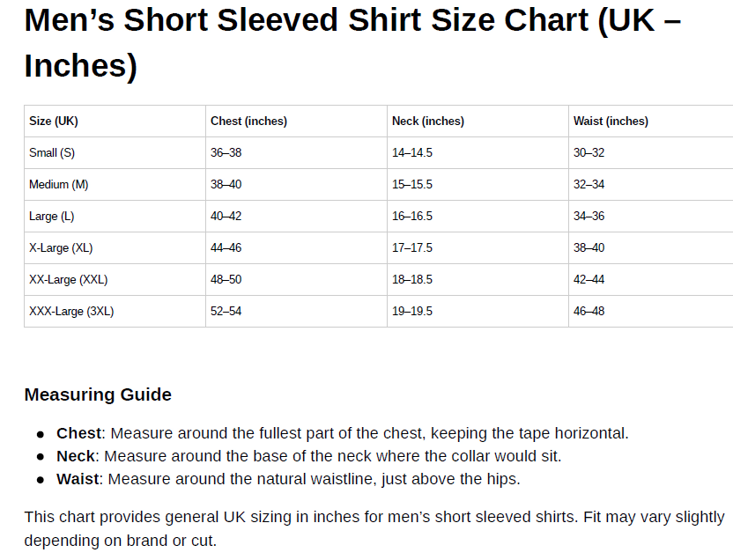Click the Size (UK) column header
The height and width of the screenshot is (560, 733).
pos(54,122)
